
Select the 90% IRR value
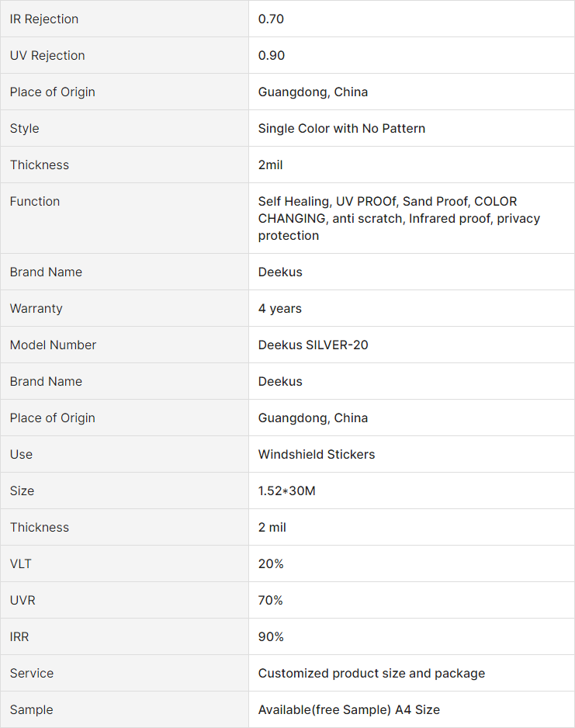(x=271, y=637)
